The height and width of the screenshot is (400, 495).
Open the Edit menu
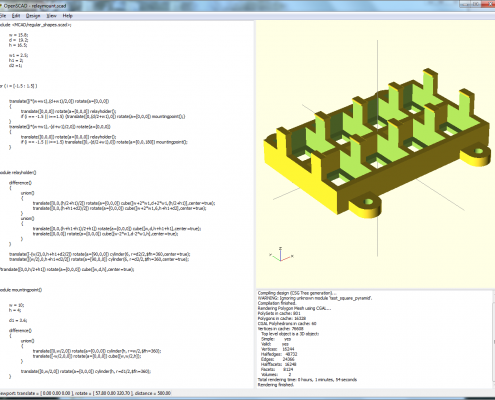tap(16, 16)
